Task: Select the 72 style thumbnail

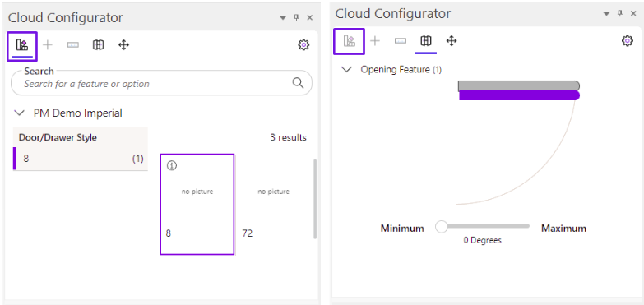Action: coord(273,205)
